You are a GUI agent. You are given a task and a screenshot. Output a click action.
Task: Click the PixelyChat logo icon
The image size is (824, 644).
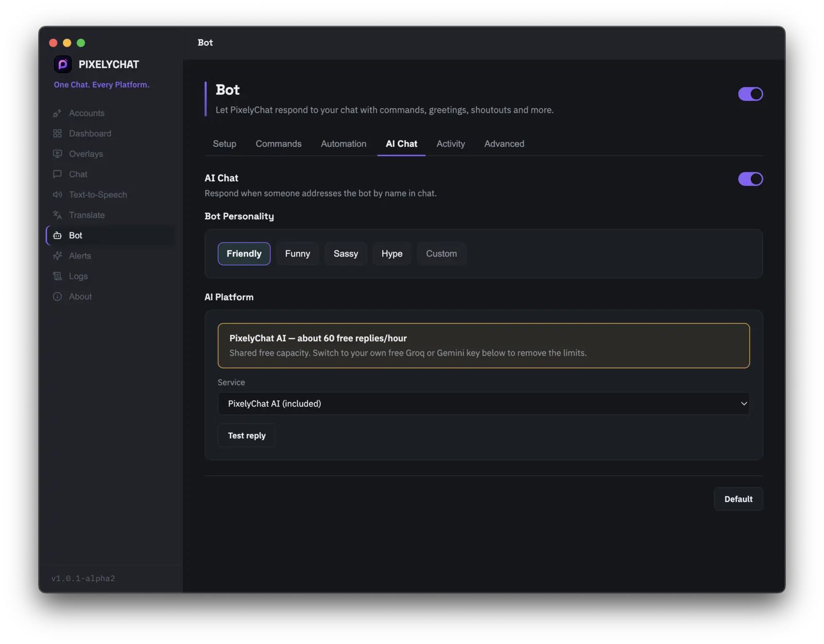[x=63, y=64]
